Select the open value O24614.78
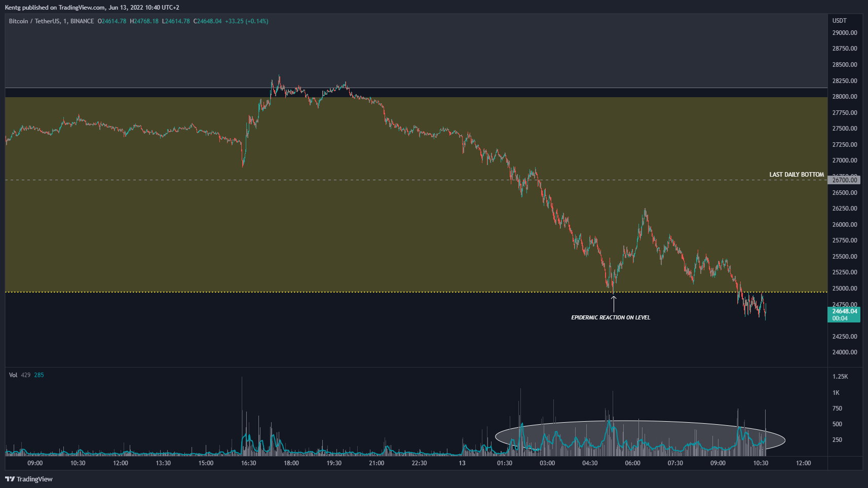868x488 pixels. 112,21
